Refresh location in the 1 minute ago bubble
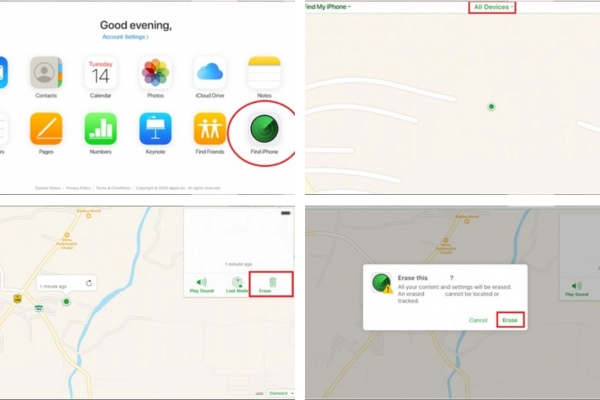This screenshot has width=600, height=400. 89,283
